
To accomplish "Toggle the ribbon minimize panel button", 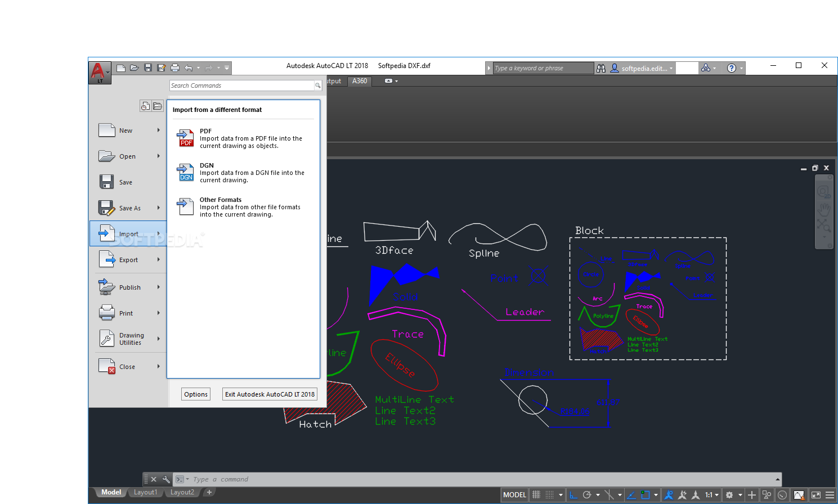I will (x=388, y=81).
